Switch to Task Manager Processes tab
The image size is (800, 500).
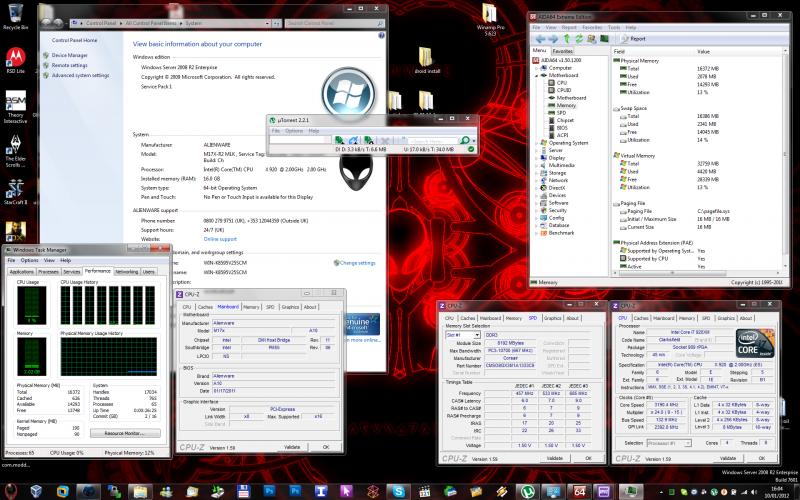pyautogui.click(x=48, y=272)
